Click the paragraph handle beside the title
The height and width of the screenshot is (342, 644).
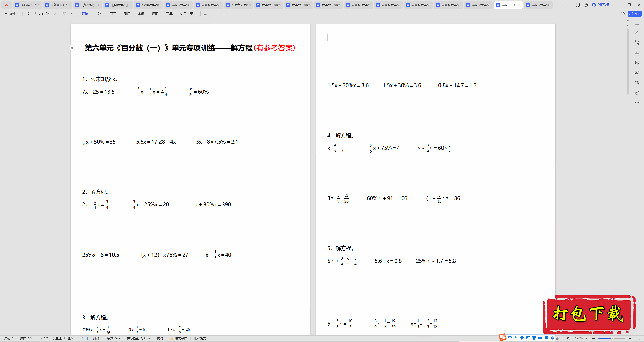pyautogui.click(x=72, y=47)
